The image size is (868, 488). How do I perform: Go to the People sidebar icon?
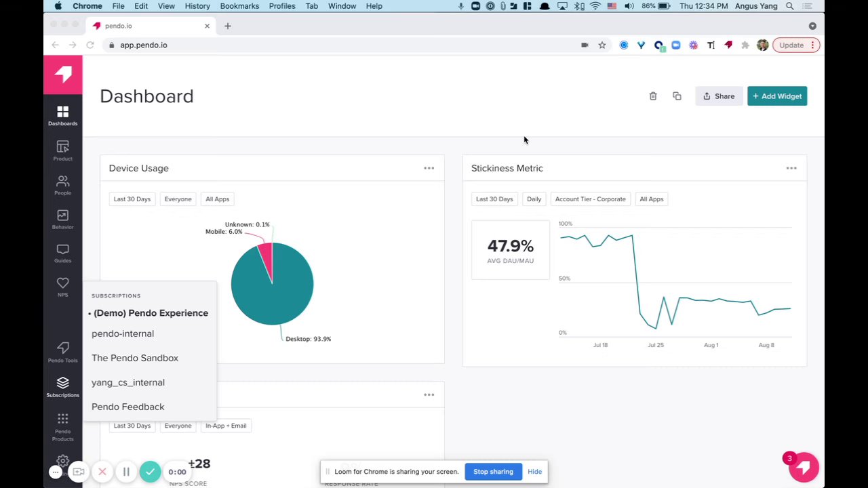tap(62, 185)
